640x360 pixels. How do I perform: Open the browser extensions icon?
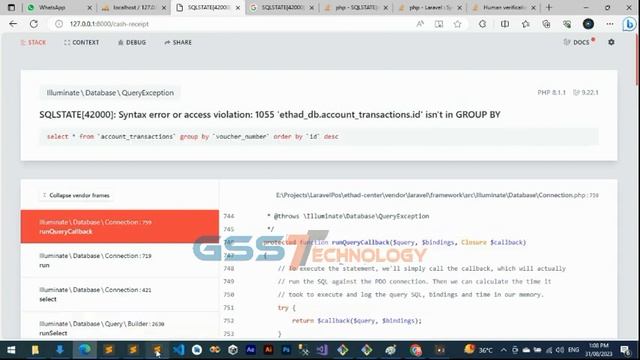tap(482, 24)
